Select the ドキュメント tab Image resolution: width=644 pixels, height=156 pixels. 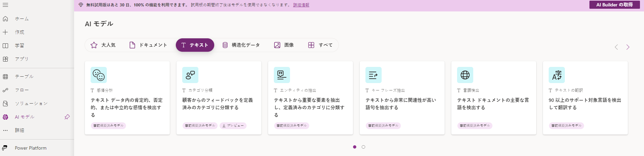coord(148,45)
